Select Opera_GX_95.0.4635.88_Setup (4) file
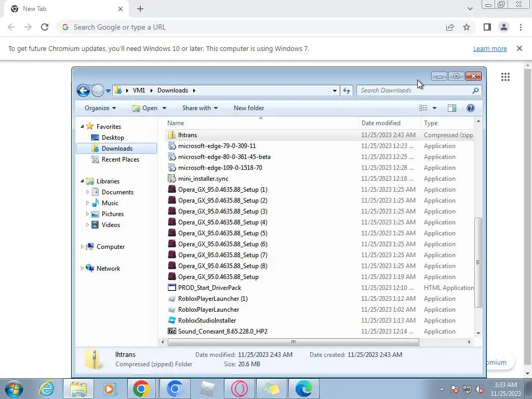Viewport: 532px width, 399px height. (x=222, y=222)
